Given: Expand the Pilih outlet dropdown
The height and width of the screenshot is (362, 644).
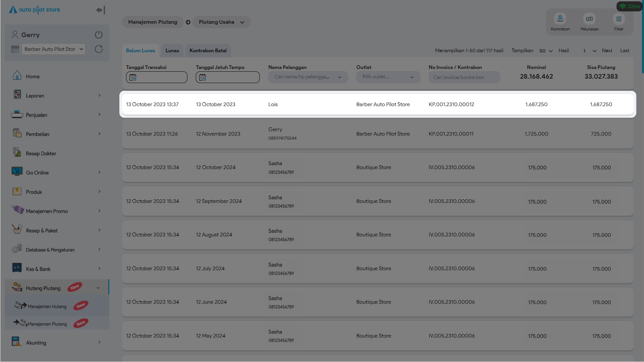Looking at the screenshot, I should [388, 77].
